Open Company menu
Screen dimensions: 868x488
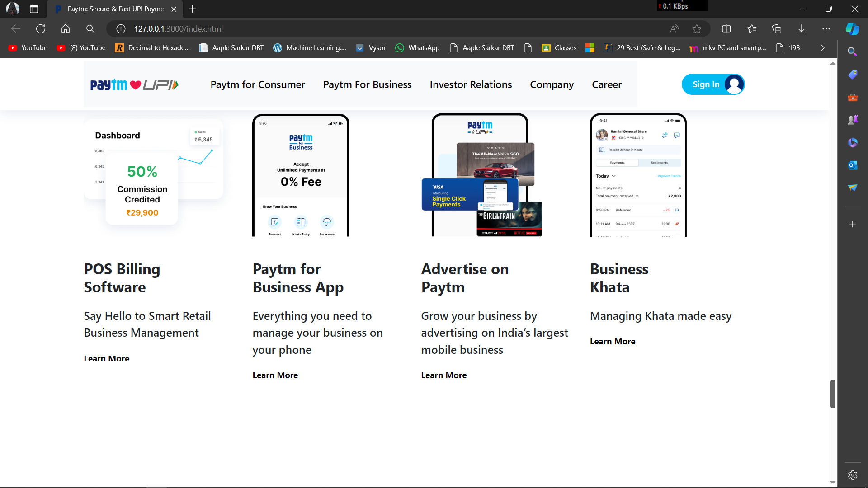pyautogui.click(x=552, y=84)
